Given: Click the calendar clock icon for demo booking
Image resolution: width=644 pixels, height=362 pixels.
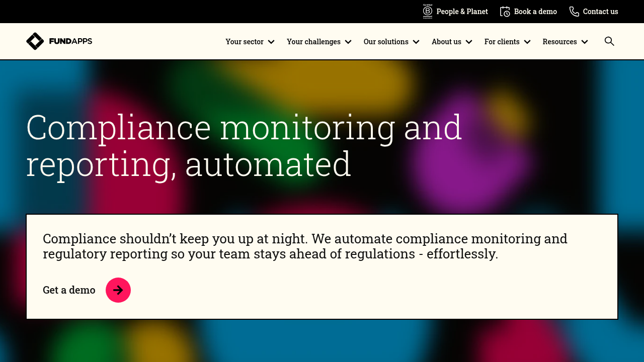Looking at the screenshot, I should click(x=505, y=11).
